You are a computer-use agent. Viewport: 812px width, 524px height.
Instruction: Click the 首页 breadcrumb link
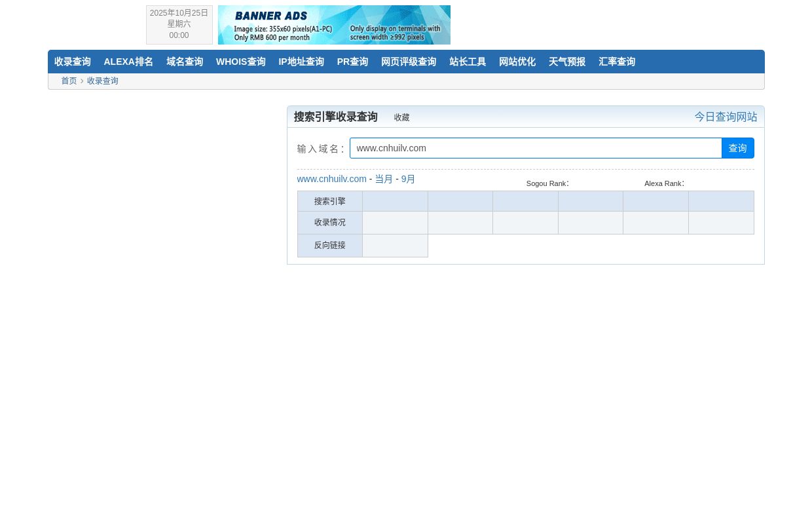[x=69, y=81]
